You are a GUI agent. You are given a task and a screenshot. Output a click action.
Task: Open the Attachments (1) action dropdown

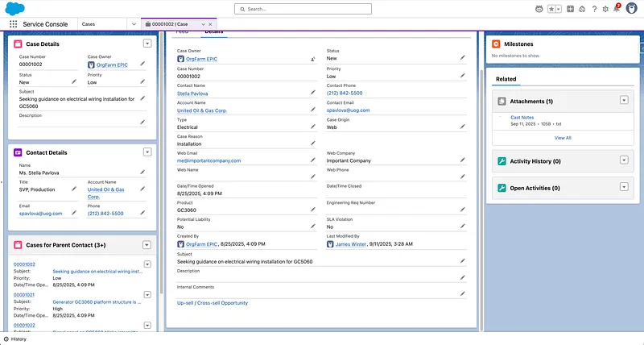coord(624,100)
